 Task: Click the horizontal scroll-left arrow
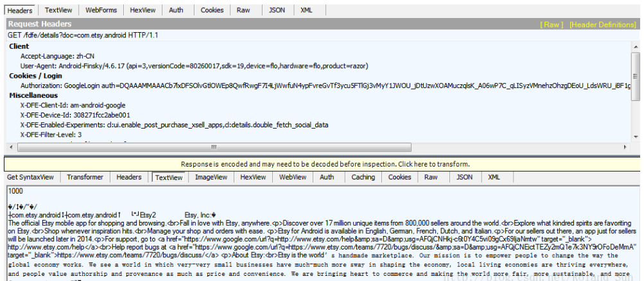(x=11, y=147)
